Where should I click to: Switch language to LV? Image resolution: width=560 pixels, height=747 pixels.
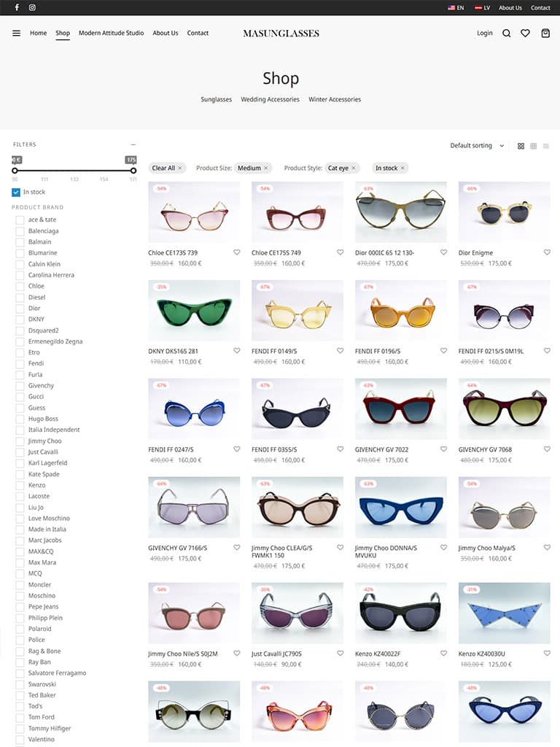(483, 7)
